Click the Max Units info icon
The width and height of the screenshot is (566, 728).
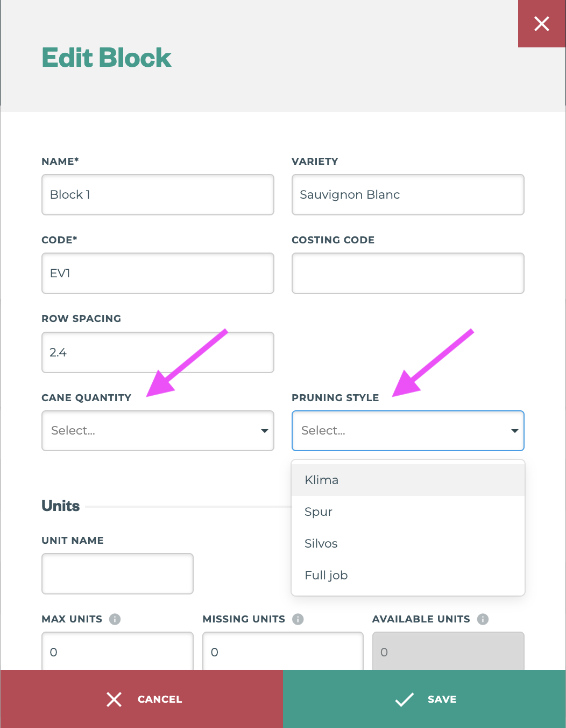(x=115, y=619)
